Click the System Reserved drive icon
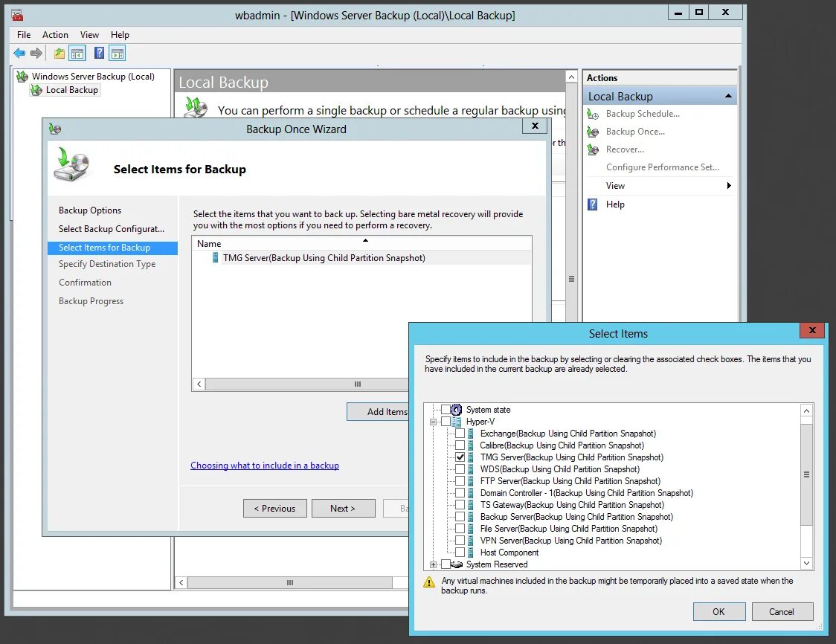836x644 pixels. 457,564
